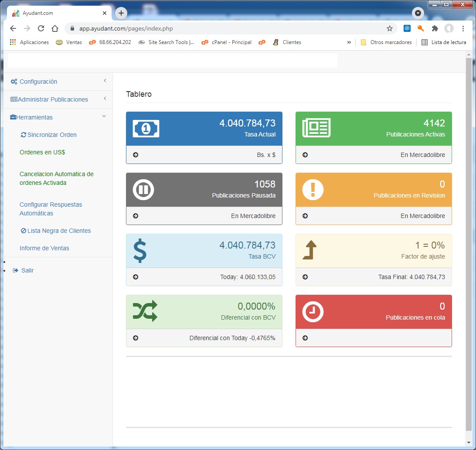The height and width of the screenshot is (450, 476).
Task: Click the Salir logout link
Action: tap(27, 270)
